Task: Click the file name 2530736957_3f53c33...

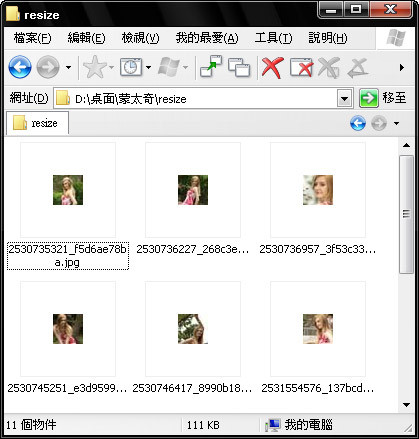Action: (318, 249)
